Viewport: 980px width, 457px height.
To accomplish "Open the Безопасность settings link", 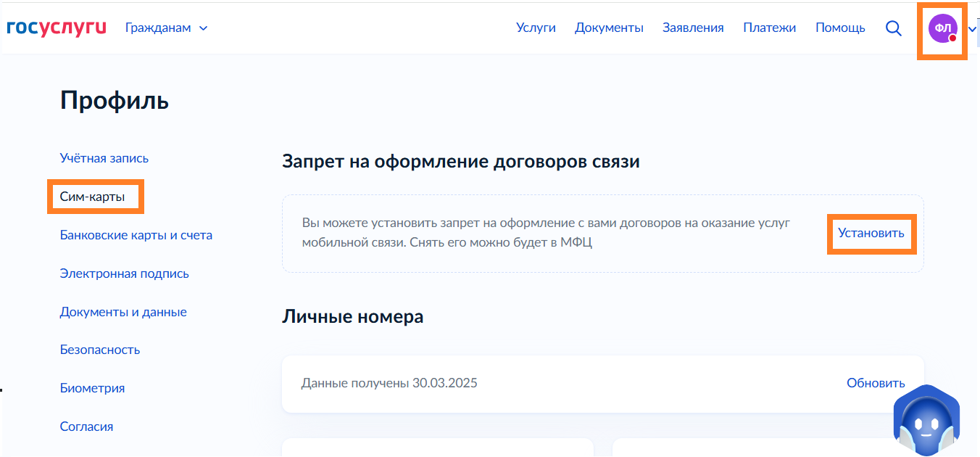I will [100, 350].
